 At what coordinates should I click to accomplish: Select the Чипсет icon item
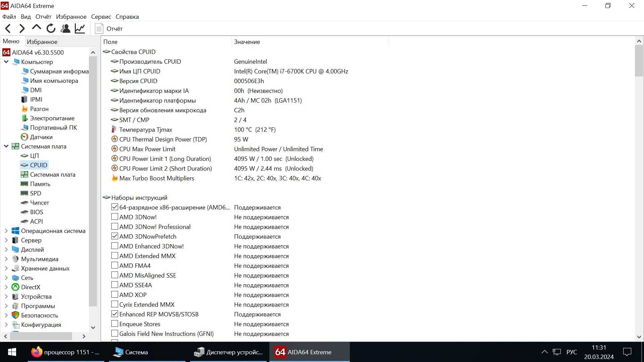24,202
